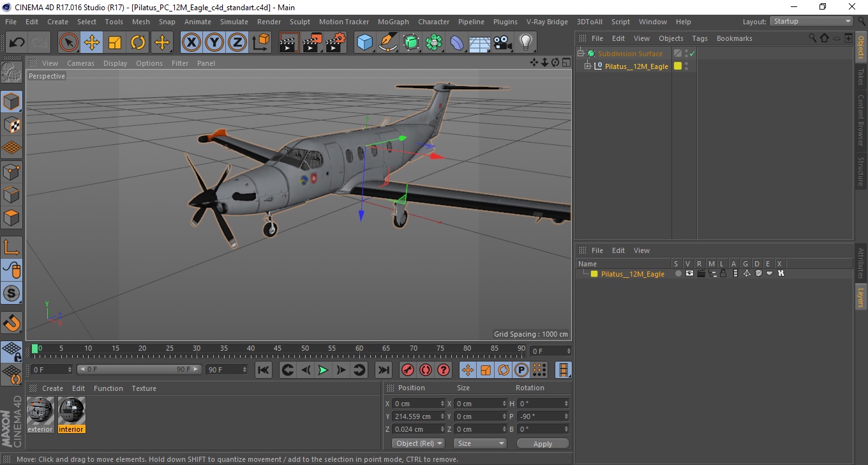Click the viewport rotate camera icon
868x465 pixels.
click(x=555, y=63)
